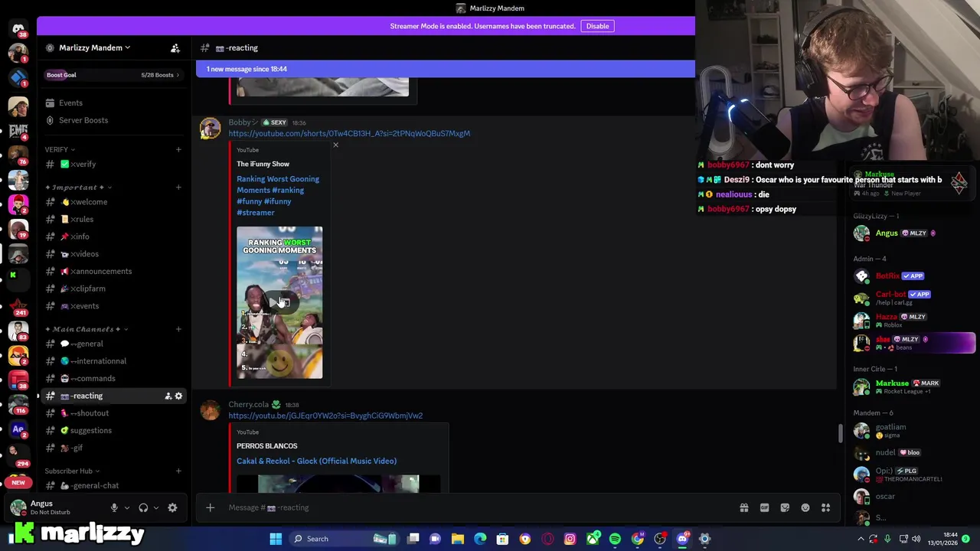Play the Ranking Worst Gooning Moments video thumbnail
The width and height of the screenshot is (980, 551).
click(279, 302)
